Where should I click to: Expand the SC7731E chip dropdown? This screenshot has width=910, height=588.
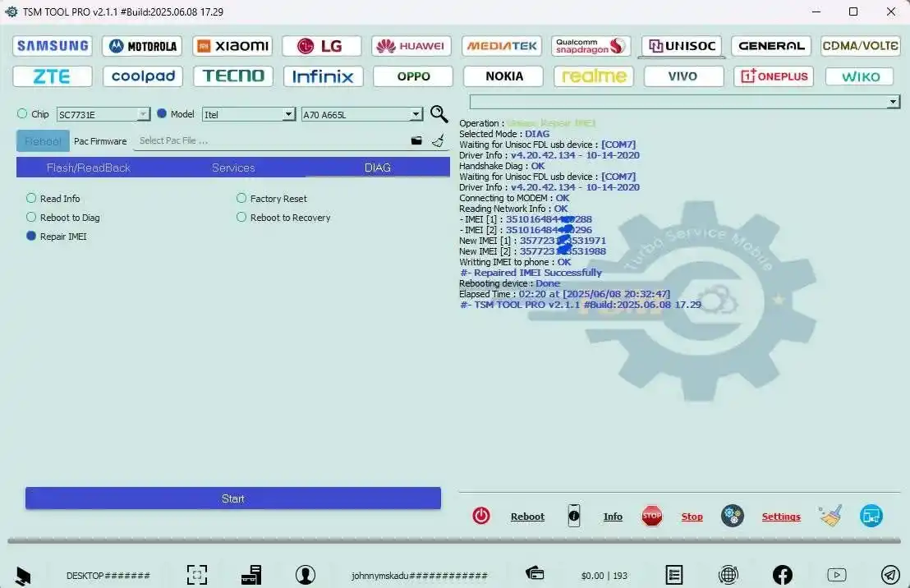coord(144,114)
